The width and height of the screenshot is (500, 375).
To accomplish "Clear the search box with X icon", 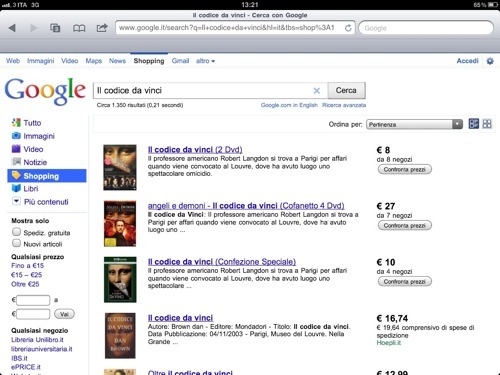I will (317, 90).
